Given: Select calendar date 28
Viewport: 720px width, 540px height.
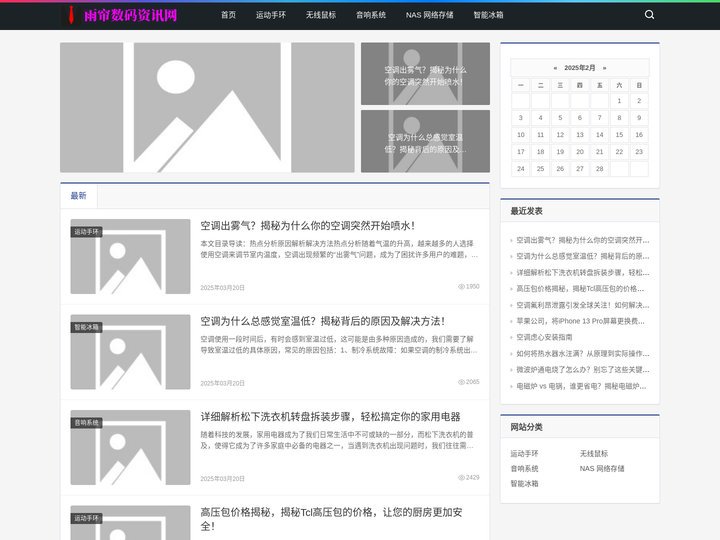Looking at the screenshot, I should coord(599,169).
